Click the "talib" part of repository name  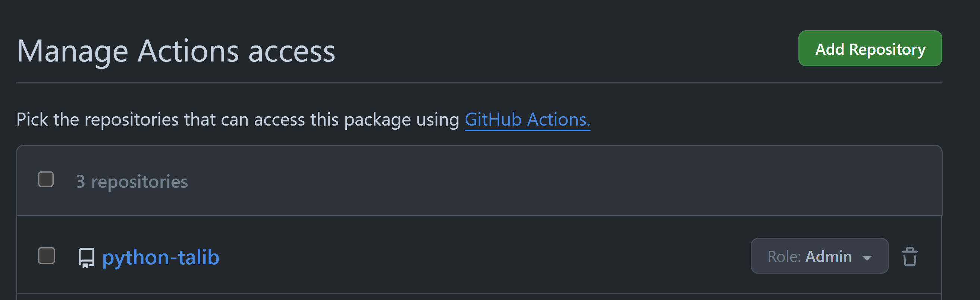click(199, 257)
